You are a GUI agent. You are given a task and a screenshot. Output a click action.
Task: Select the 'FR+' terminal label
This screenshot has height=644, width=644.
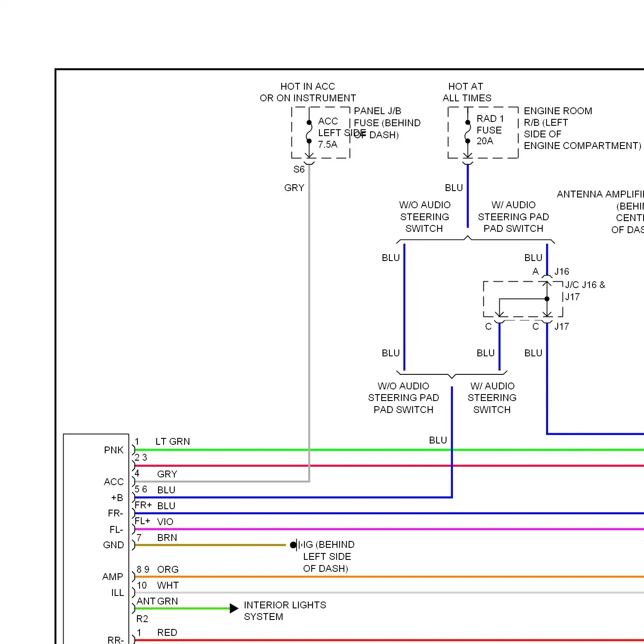[143, 505]
